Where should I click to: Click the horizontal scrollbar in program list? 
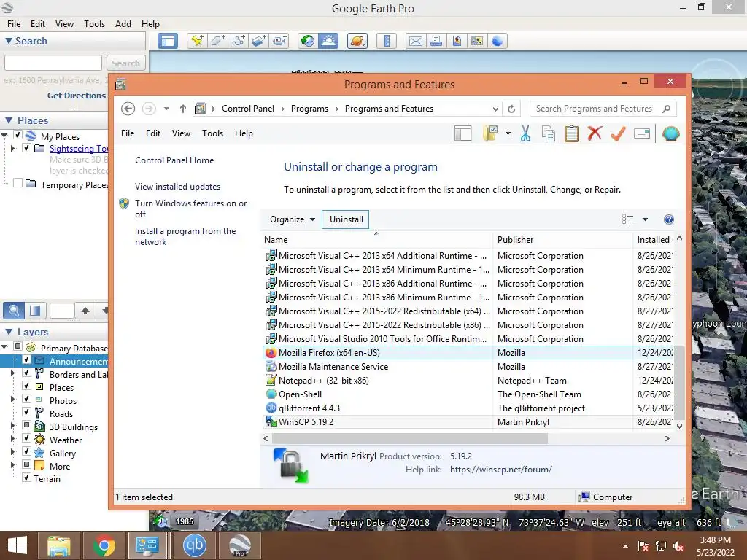pos(410,438)
